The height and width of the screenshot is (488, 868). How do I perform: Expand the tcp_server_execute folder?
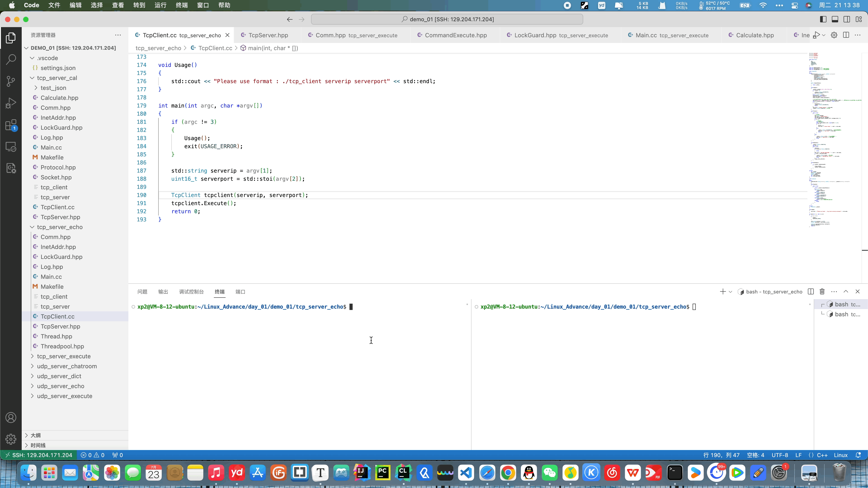click(64, 356)
